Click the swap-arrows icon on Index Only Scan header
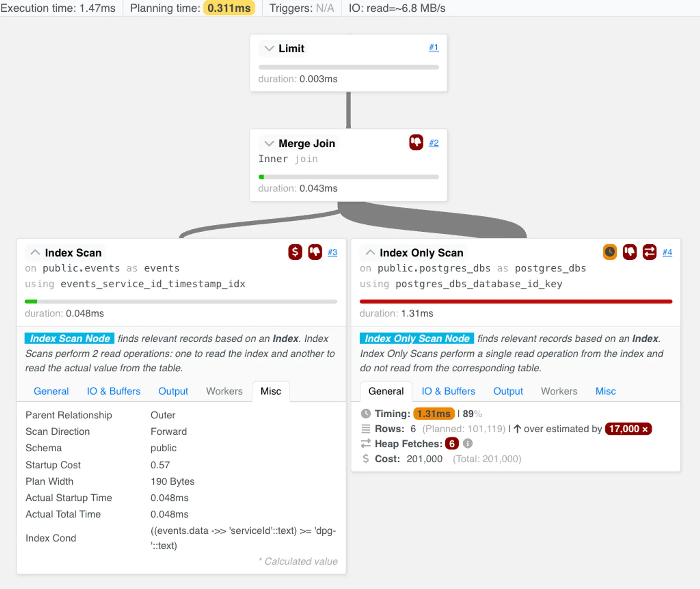This screenshot has width=700, height=589. click(x=649, y=252)
